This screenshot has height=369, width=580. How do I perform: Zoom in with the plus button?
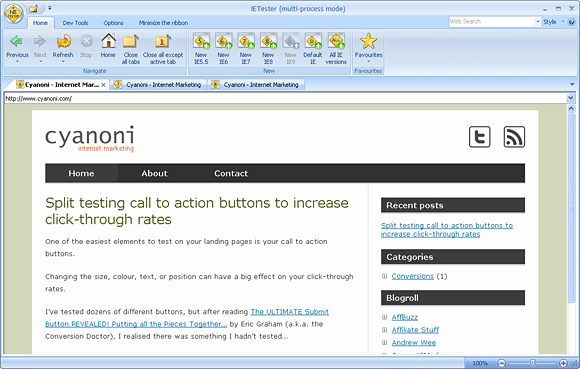[x=563, y=363]
